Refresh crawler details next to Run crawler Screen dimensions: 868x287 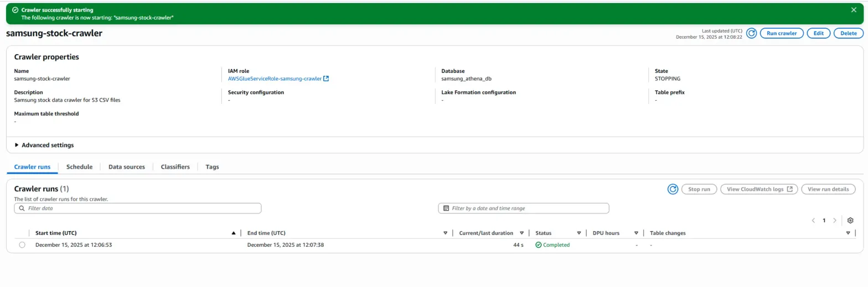point(751,33)
